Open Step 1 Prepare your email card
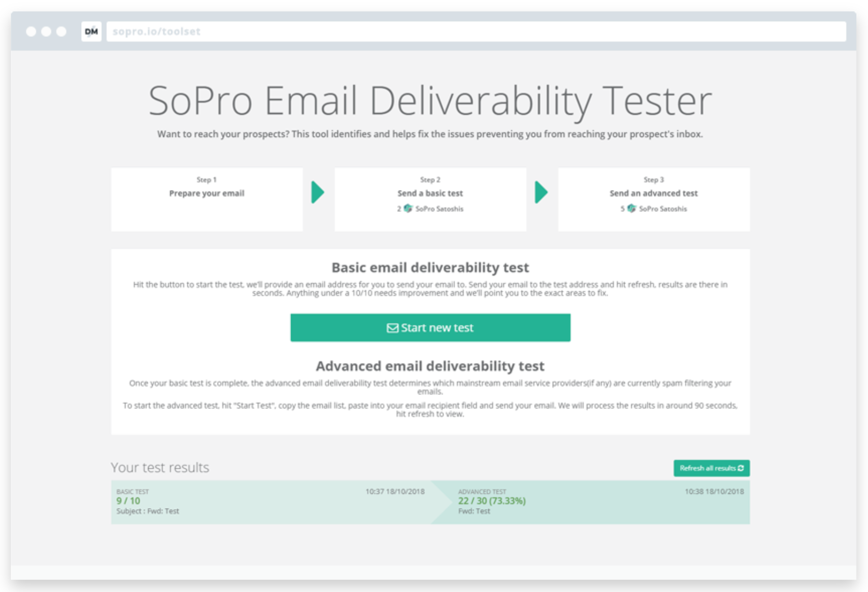Screen dimensions: 868x592 [x=207, y=199]
